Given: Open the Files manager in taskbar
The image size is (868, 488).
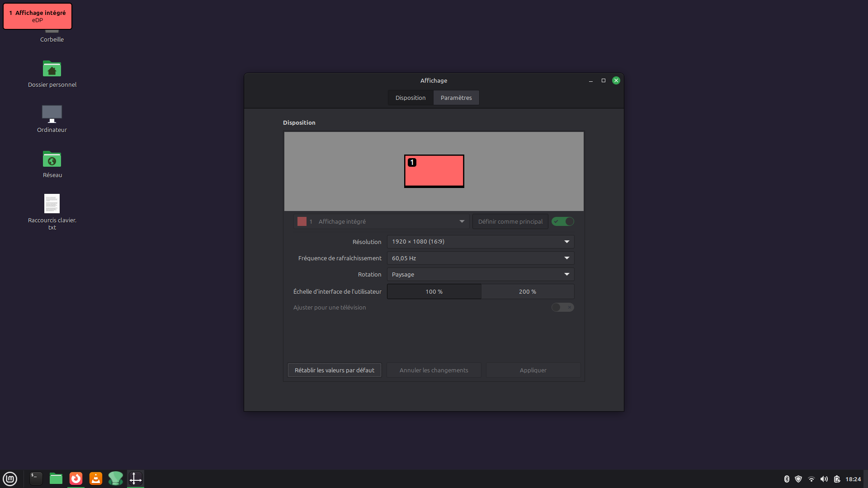Looking at the screenshot, I should [x=56, y=479].
